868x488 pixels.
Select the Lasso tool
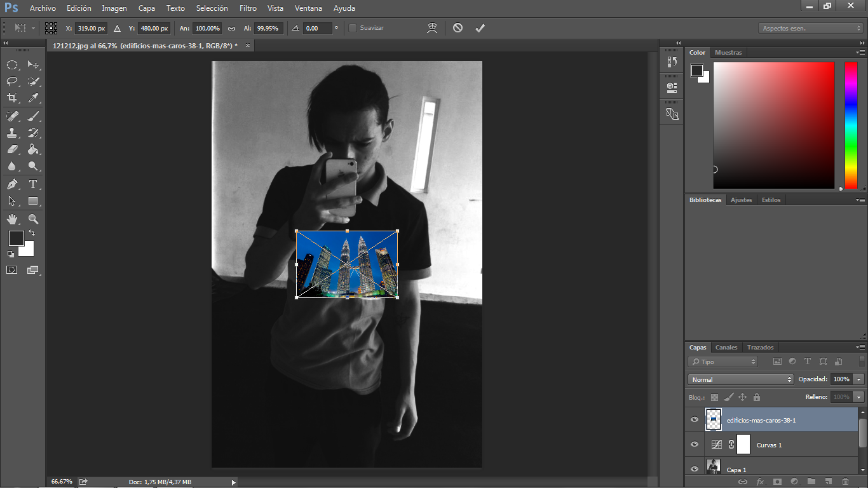point(12,81)
